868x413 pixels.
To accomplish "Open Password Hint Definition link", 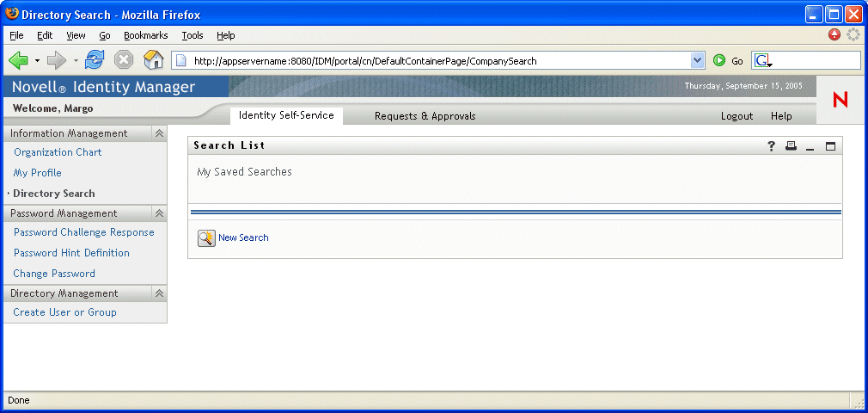I will 71,253.
